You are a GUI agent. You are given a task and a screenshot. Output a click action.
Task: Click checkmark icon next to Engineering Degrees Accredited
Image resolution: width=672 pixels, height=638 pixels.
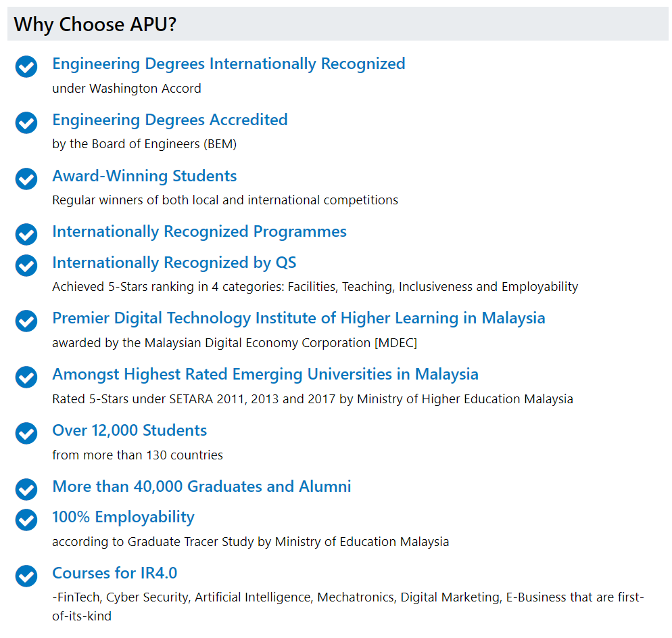[26, 122]
